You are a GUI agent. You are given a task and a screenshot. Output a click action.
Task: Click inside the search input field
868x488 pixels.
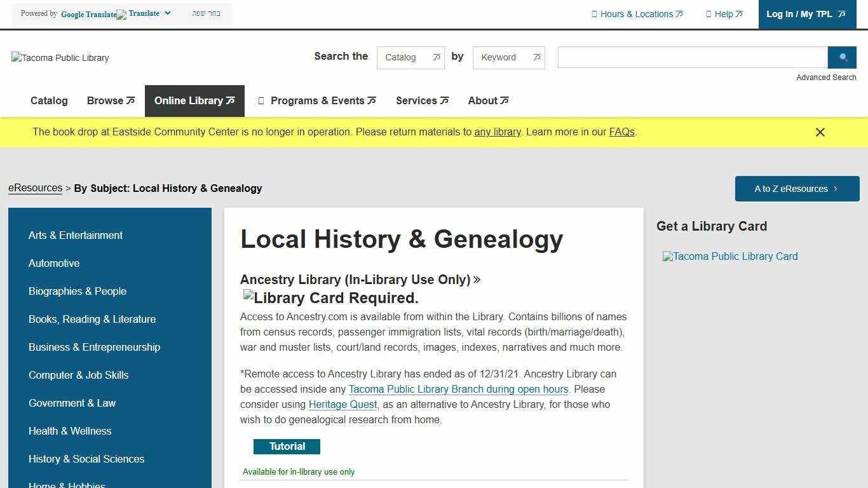coord(691,57)
